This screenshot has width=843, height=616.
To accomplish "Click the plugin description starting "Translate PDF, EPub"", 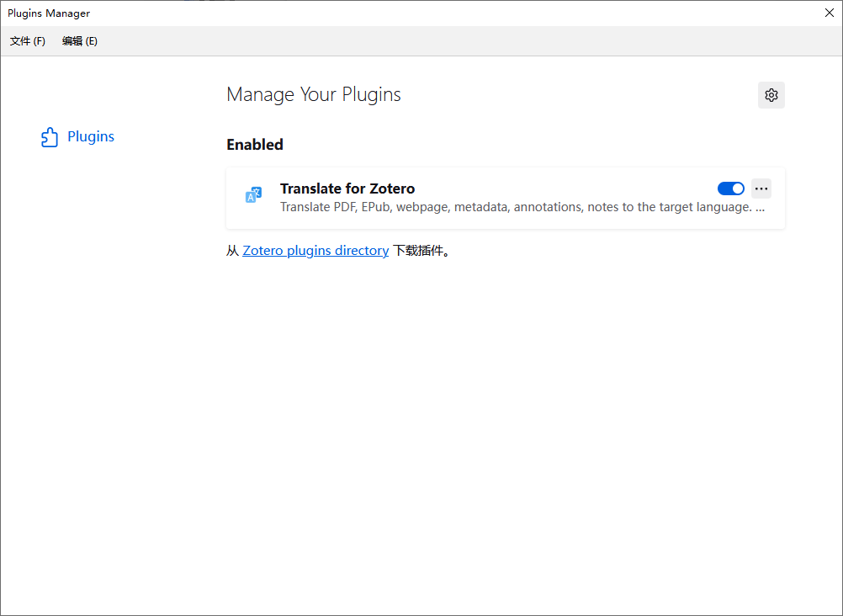I will [522, 207].
